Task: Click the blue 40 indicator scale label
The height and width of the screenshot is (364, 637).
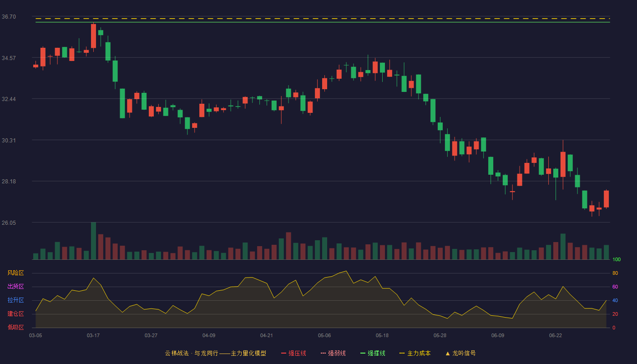Action: coord(615,301)
